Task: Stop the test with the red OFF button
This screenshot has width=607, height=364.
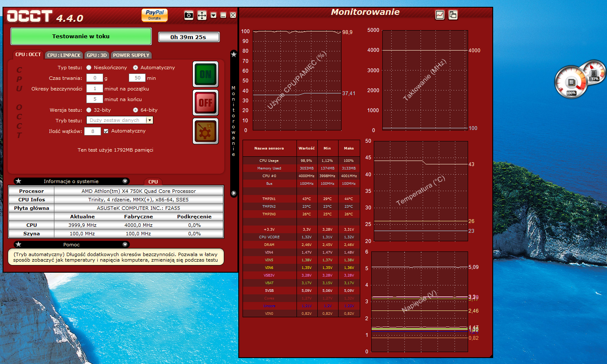Action: 206,102
